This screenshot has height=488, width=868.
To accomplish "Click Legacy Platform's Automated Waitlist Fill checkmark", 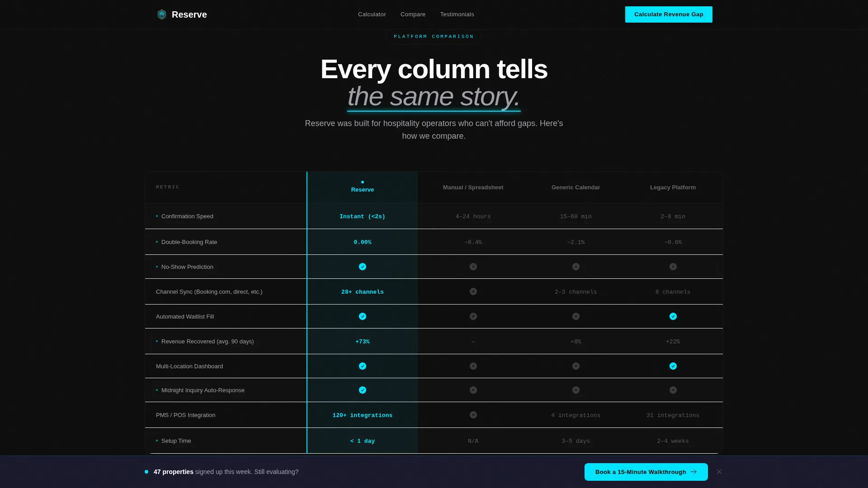I will coord(673,316).
